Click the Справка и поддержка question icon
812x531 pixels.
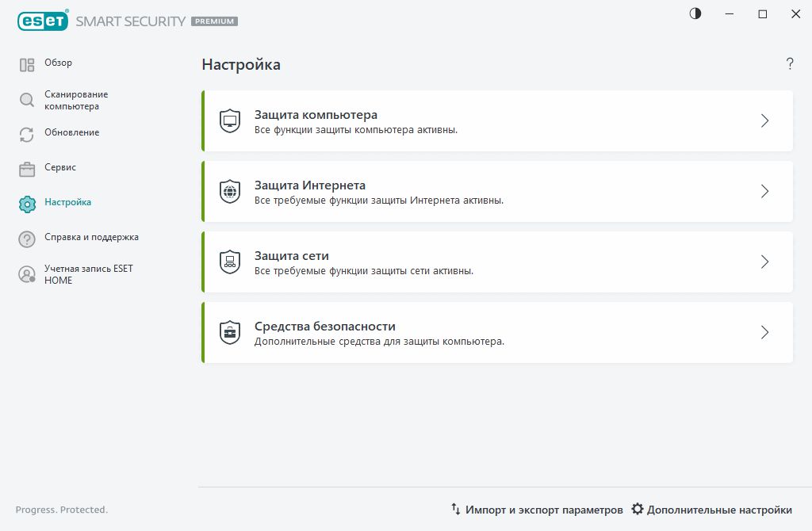click(x=26, y=238)
